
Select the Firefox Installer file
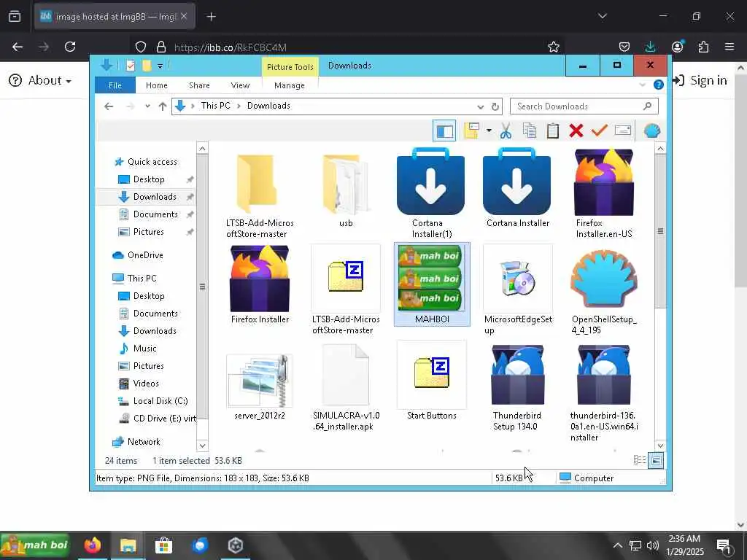point(260,285)
